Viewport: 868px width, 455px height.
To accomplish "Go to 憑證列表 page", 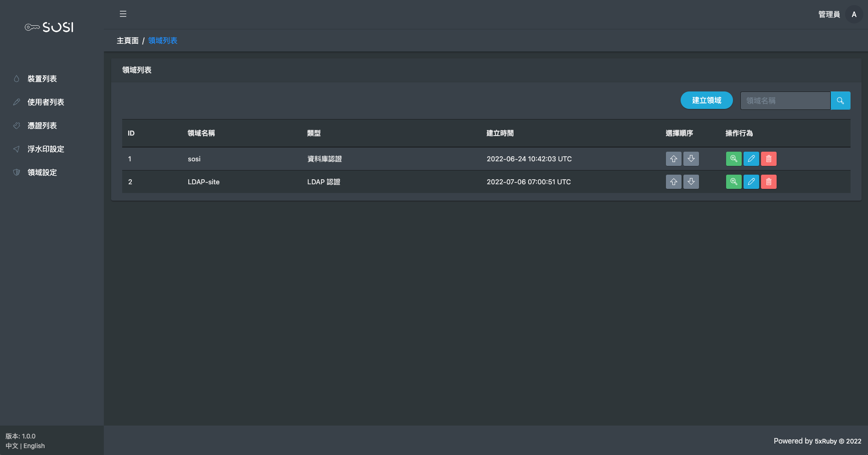I will [42, 125].
